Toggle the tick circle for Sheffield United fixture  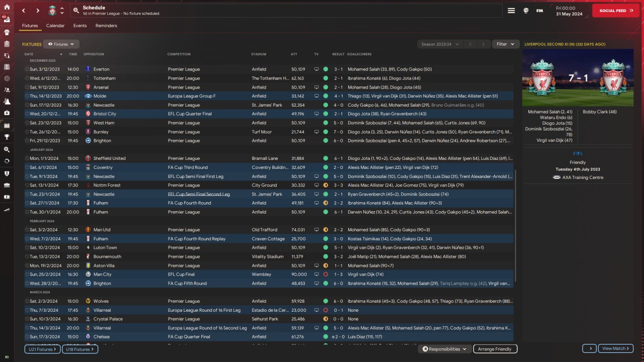point(27,158)
